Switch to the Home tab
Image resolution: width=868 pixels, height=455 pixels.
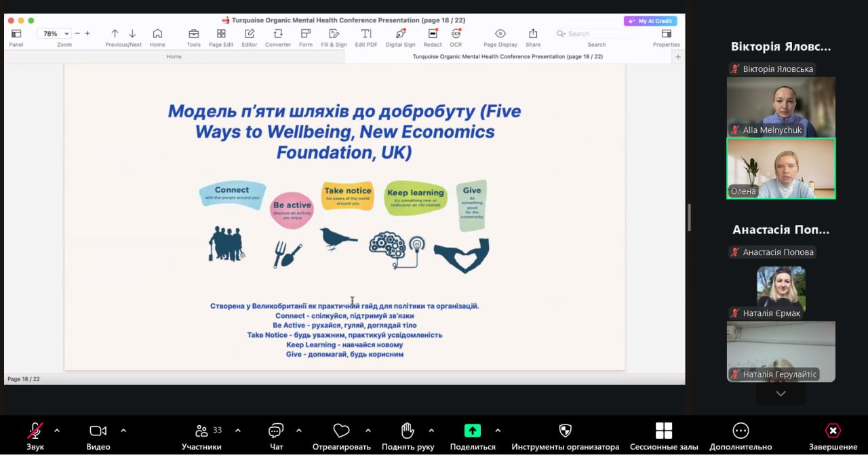click(174, 56)
